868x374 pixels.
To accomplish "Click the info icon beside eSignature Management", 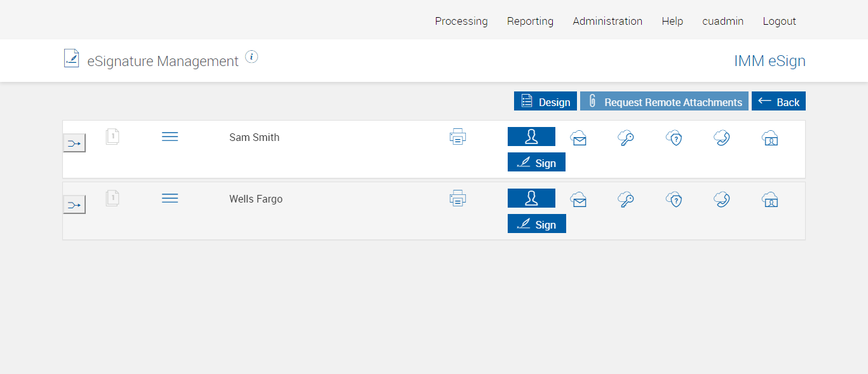I will click(252, 57).
